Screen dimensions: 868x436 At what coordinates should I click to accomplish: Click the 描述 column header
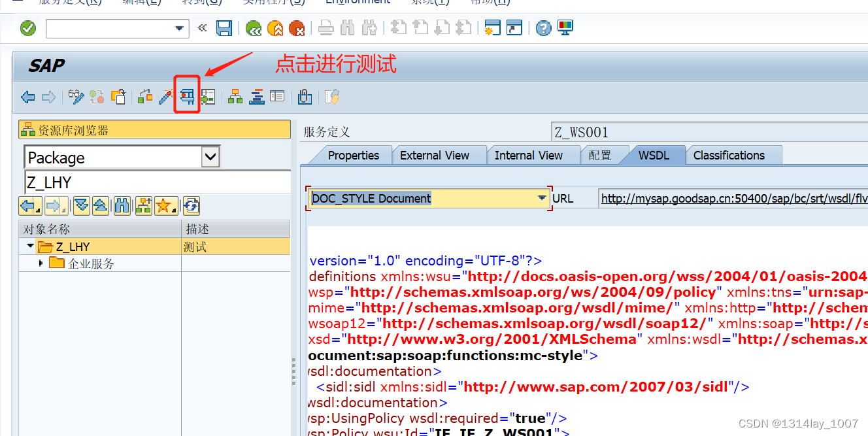236,229
